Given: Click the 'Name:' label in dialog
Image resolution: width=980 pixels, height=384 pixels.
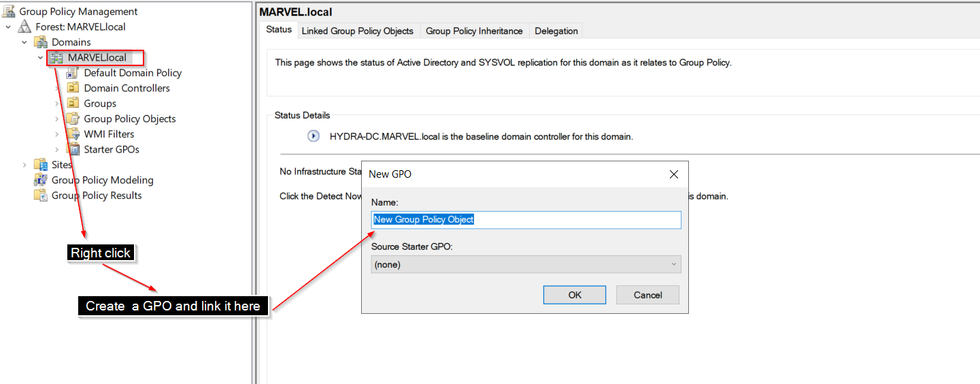Looking at the screenshot, I should click(384, 202).
